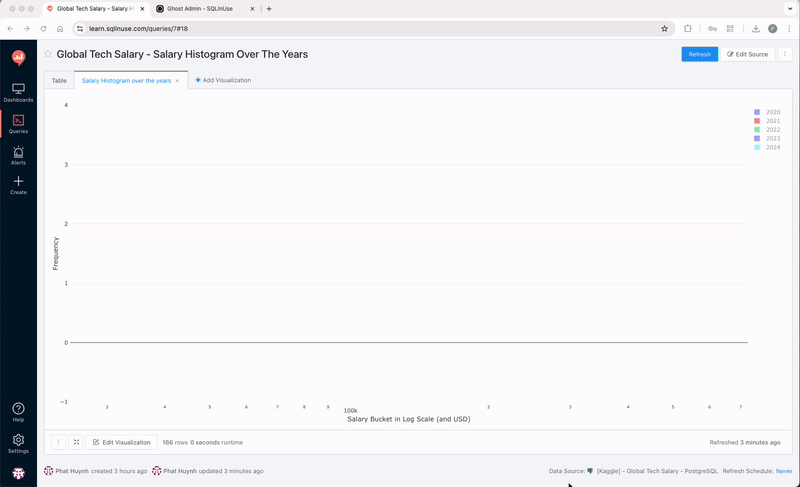
Task: Close the Global Tech Salary browser tab
Action: click(x=142, y=9)
